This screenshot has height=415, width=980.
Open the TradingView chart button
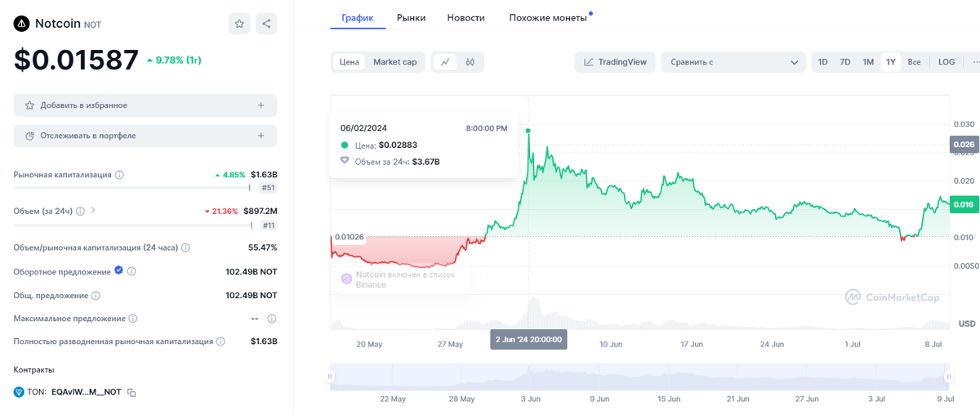point(615,62)
